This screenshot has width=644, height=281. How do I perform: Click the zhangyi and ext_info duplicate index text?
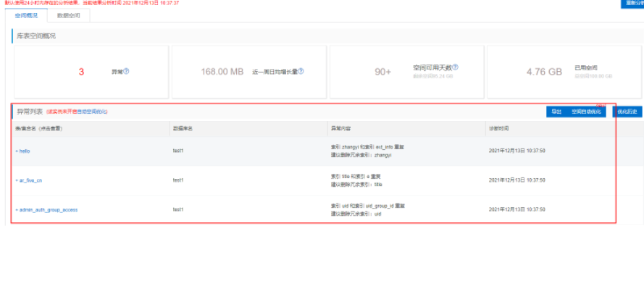(367, 147)
